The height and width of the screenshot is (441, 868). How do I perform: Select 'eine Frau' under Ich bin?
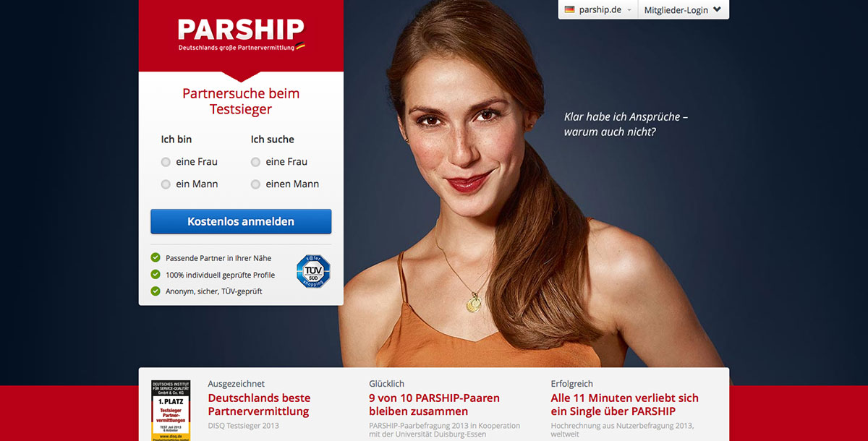tap(166, 162)
